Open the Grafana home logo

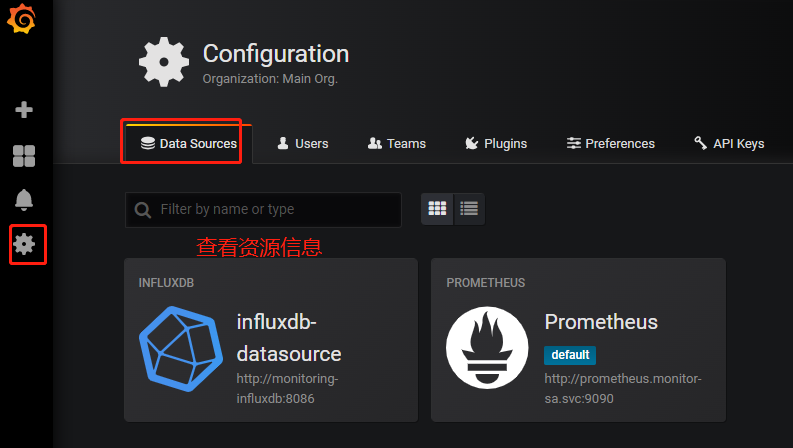[x=21, y=19]
